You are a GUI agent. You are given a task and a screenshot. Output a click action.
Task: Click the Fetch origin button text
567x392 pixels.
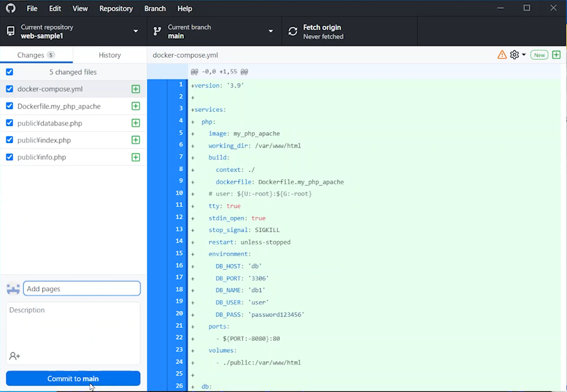pyautogui.click(x=322, y=28)
